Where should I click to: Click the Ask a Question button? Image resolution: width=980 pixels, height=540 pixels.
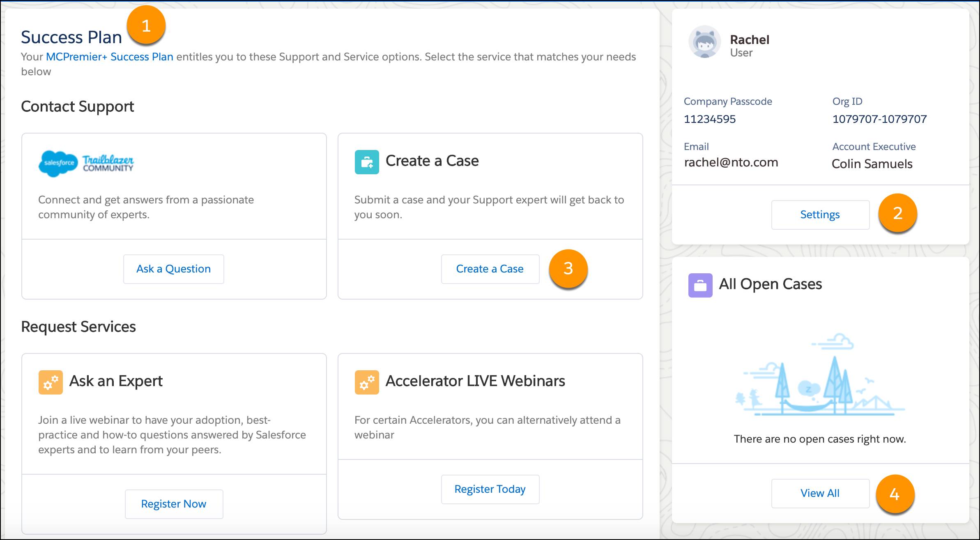pyautogui.click(x=174, y=269)
